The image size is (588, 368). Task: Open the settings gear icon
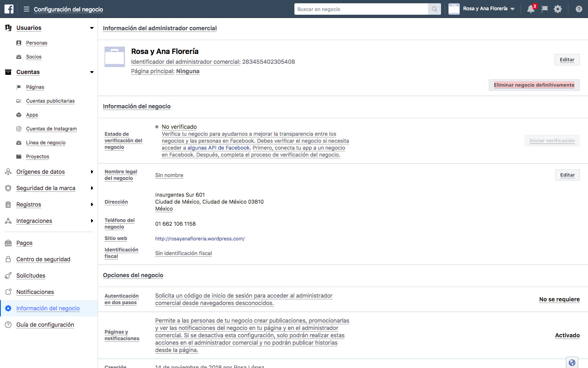tap(558, 9)
